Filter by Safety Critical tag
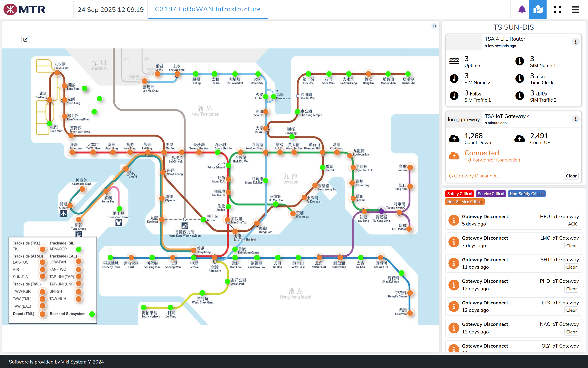 click(x=459, y=194)
